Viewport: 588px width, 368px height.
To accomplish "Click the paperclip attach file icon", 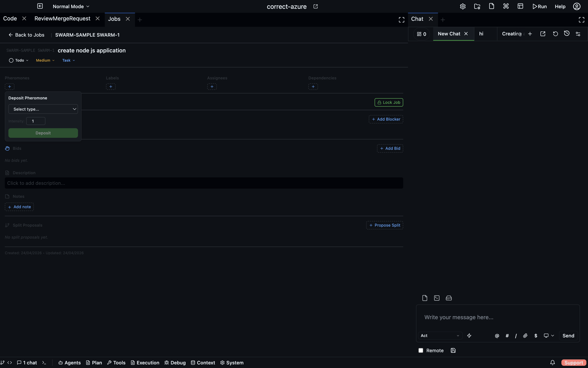I will (525, 336).
